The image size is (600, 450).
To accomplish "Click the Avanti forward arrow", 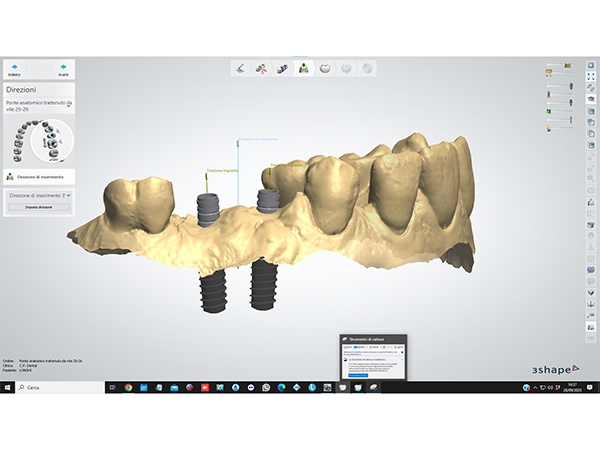I will (x=65, y=67).
